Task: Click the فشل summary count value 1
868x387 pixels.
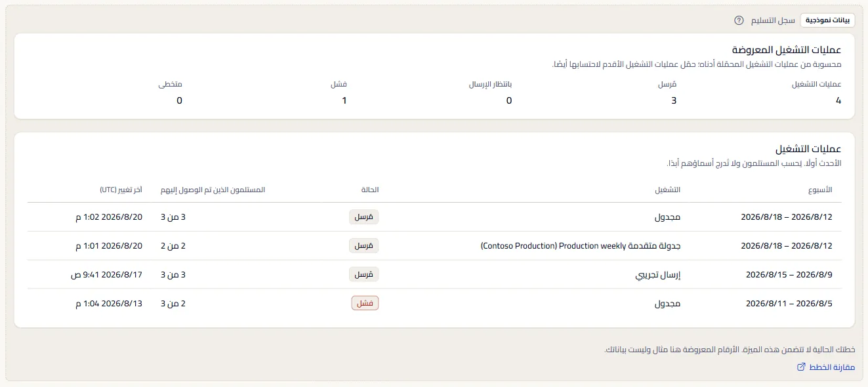Action: (x=344, y=100)
